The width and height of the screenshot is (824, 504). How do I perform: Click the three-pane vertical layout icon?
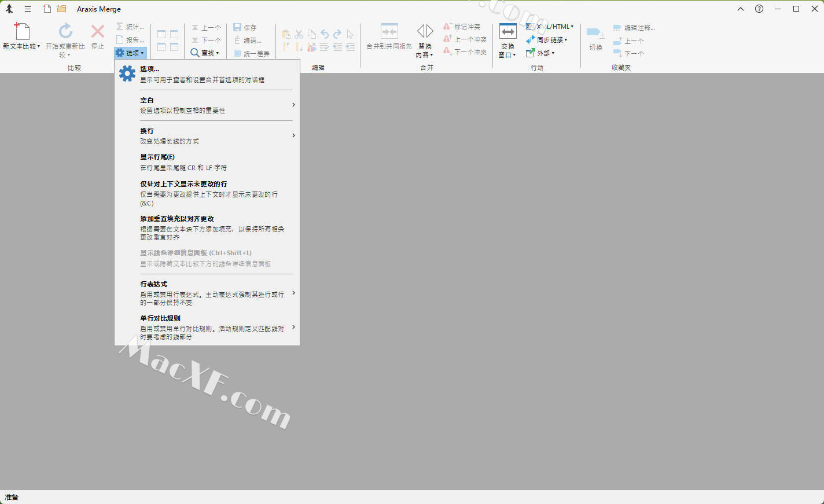pyautogui.click(x=174, y=35)
